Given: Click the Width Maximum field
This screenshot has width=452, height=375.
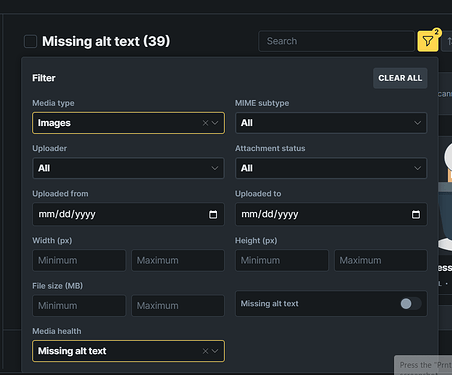Looking at the screenshot, I should (178, 260).
